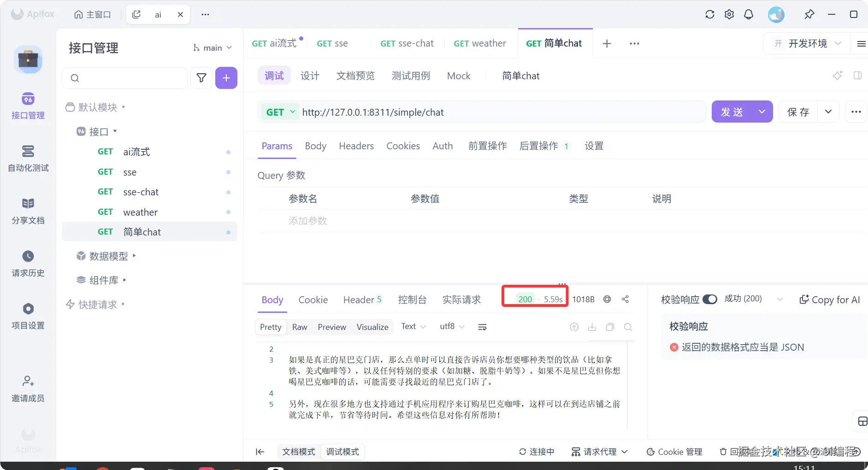Viewport: 868px width, 470px height.
Task: Click Copy for AI button
Action: (830, 300)
